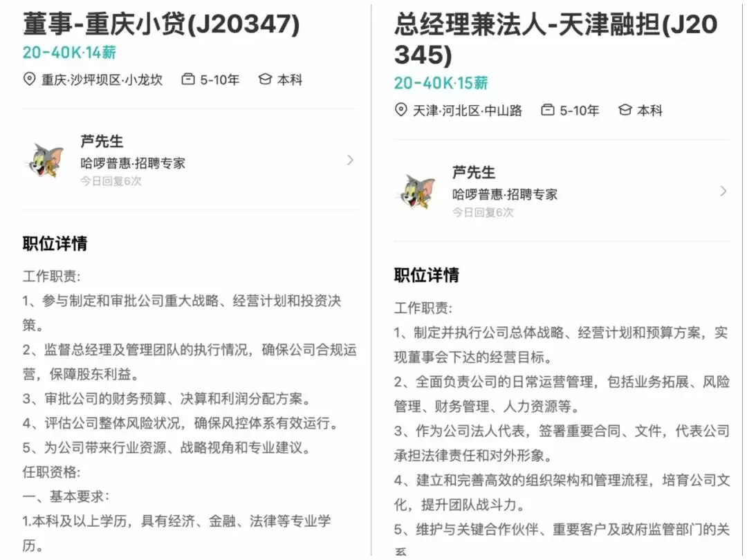
Task: Click location pin icon for 重庆·沙坪坝区
Action: pyautogui.click(x=29, y=79)
